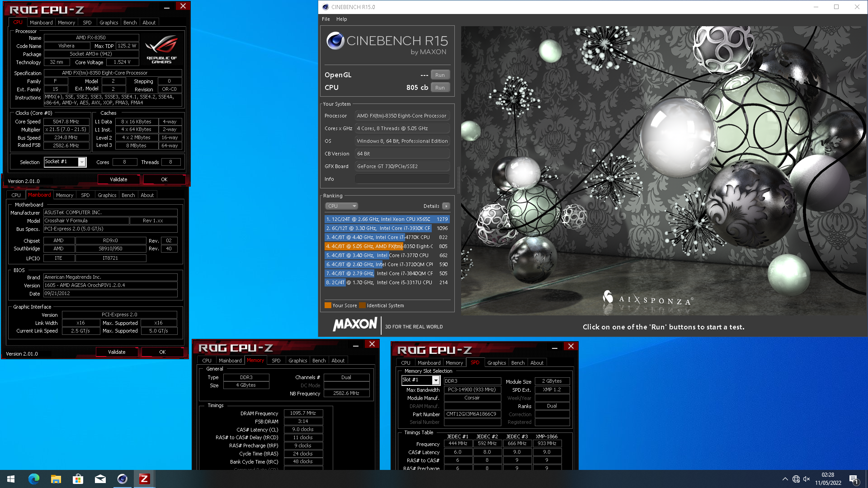Select the Core i7-4770K ranking row

[387, 237]
